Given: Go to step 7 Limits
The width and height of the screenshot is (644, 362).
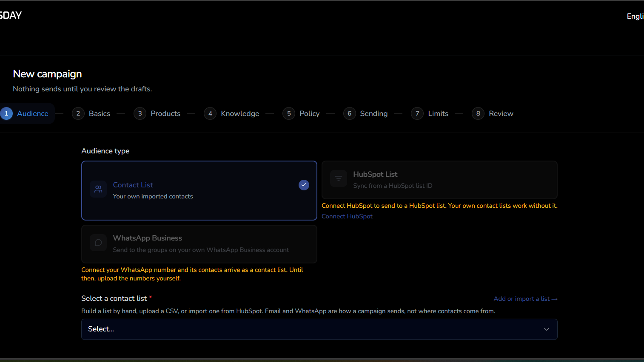Looking at the screenshot, I should coord(430,113).
